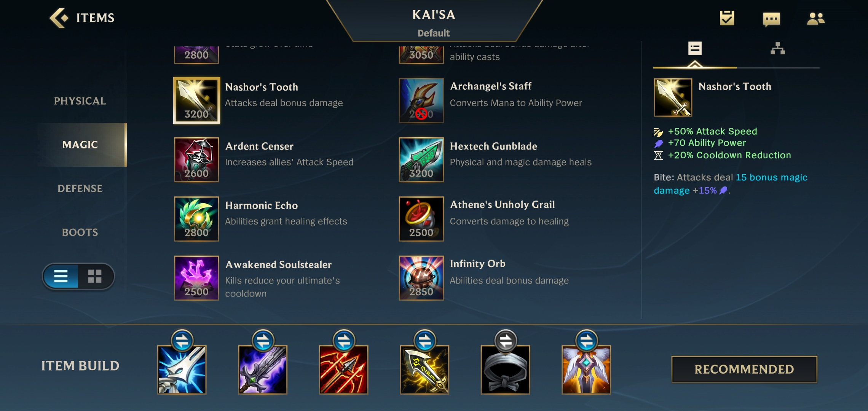Open the chat message icon
The image size is (868, 411).
[x=771, y=19]
